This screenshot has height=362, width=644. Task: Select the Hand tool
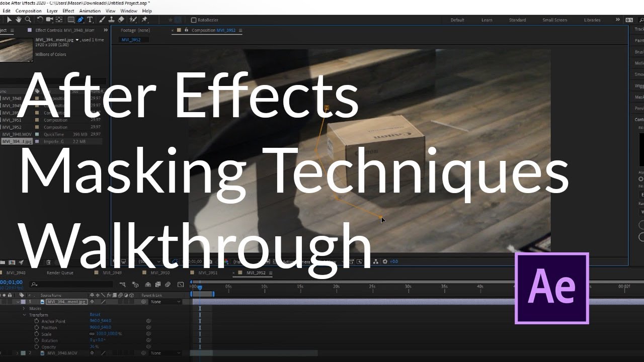18,20
